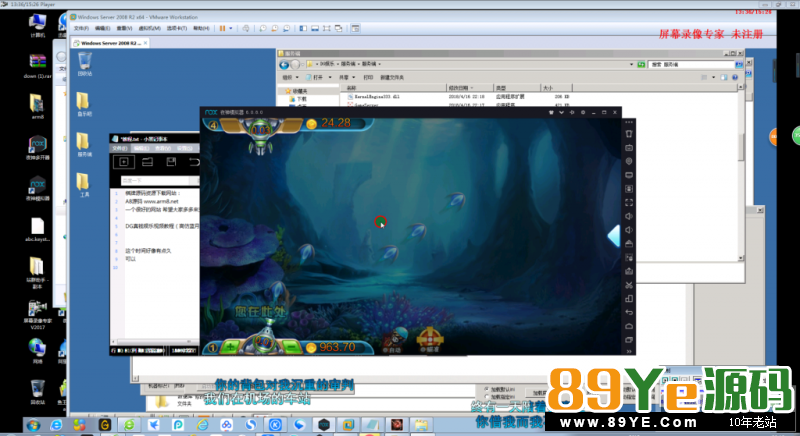Toggle the 瞄准 lock-target button in game
Screen dimensions: 800x436
[x=430, y=340]
